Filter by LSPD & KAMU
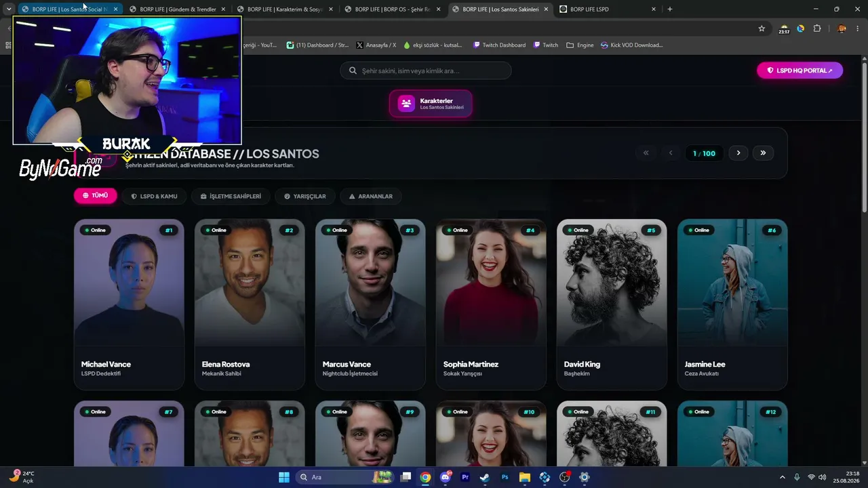 [154, 196]
